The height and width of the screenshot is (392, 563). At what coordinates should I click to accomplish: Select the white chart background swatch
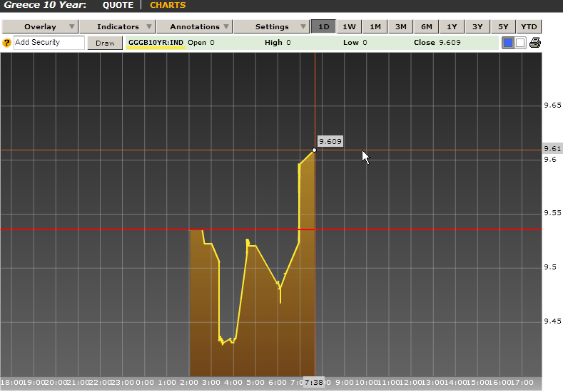(520, 43)
